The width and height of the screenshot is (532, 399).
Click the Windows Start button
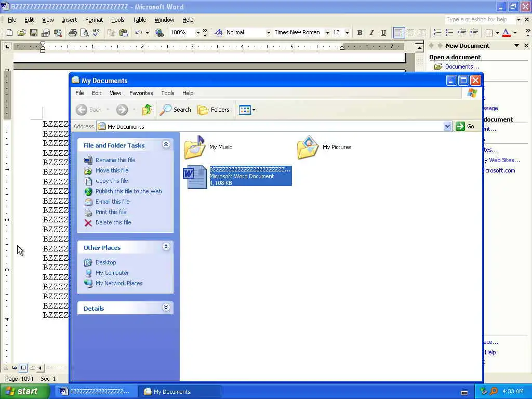coord(25,392)
